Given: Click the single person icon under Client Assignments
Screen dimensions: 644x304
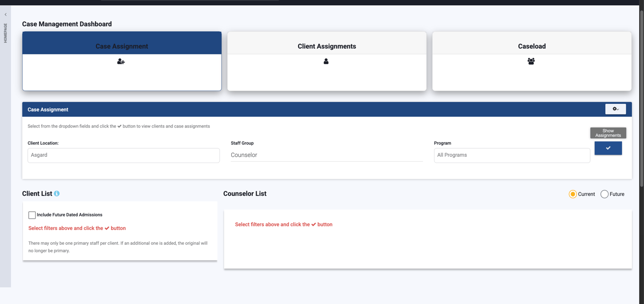Looking at the screenshot, I should 326,61.
